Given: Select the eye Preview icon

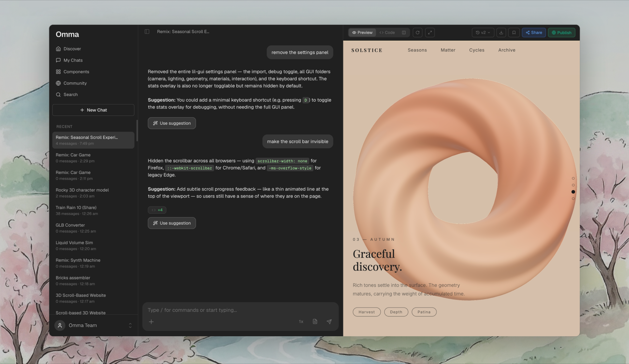Looking at the screenshot, I should 355,32.
